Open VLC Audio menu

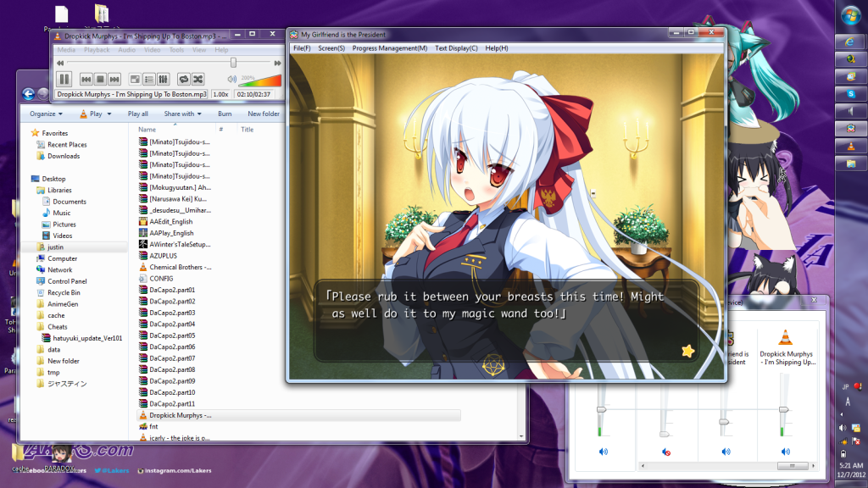(127, 50)
